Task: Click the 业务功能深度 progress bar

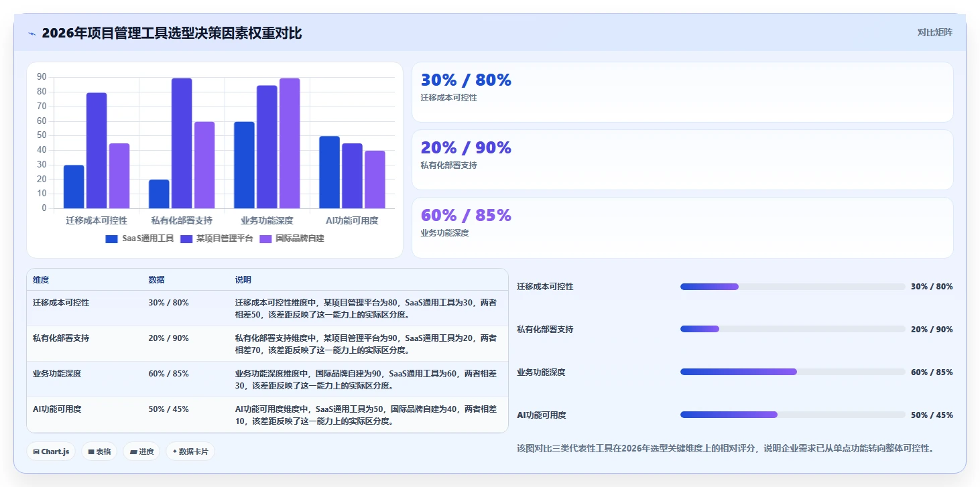Action: click(793, 372)
